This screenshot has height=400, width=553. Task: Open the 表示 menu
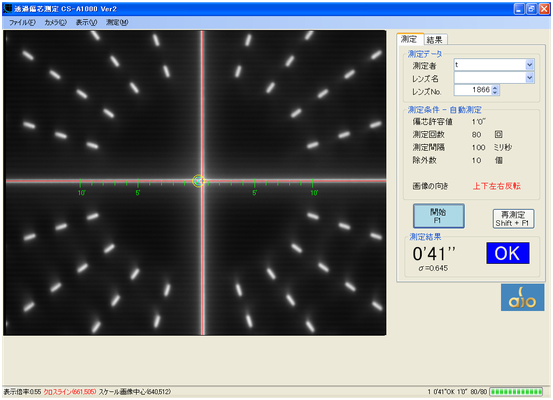point(86,23)
